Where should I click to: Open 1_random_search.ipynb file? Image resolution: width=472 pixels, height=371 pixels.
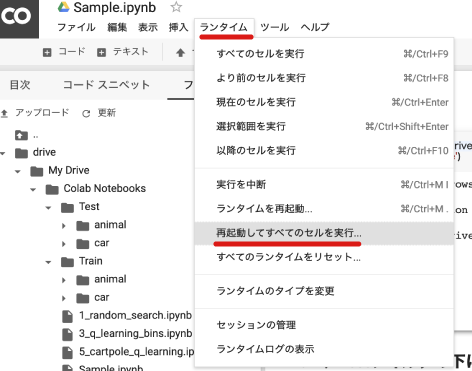(x=135, y=315)
